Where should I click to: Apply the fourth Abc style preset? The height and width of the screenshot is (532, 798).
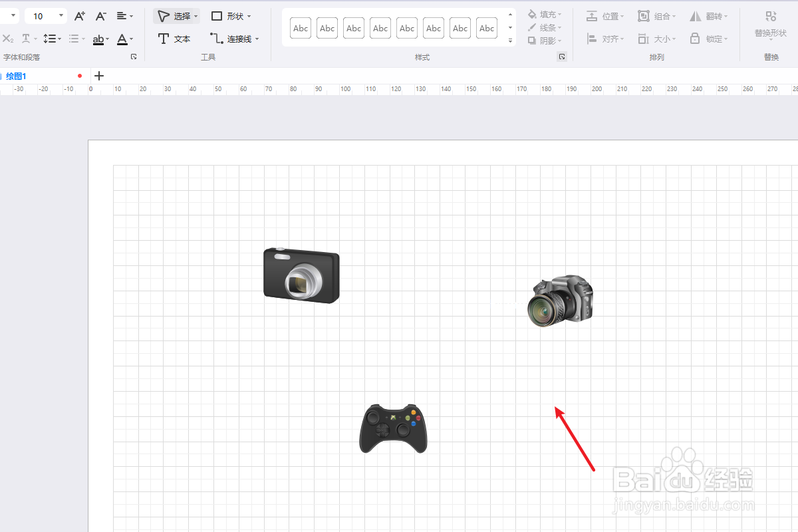(380, 28)
